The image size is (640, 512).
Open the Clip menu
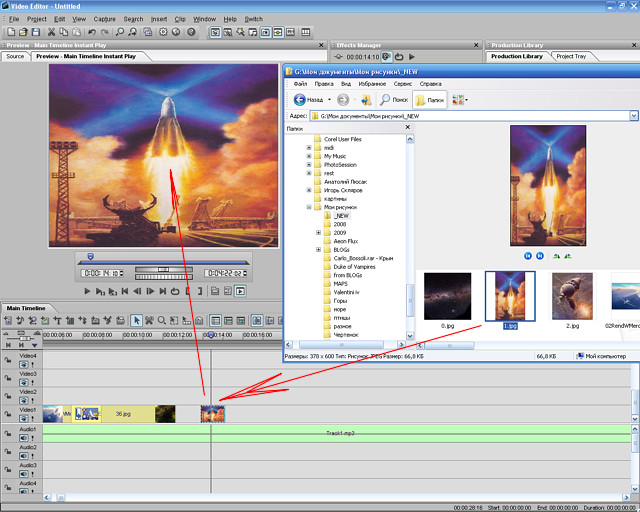click(x=180, y=19)
